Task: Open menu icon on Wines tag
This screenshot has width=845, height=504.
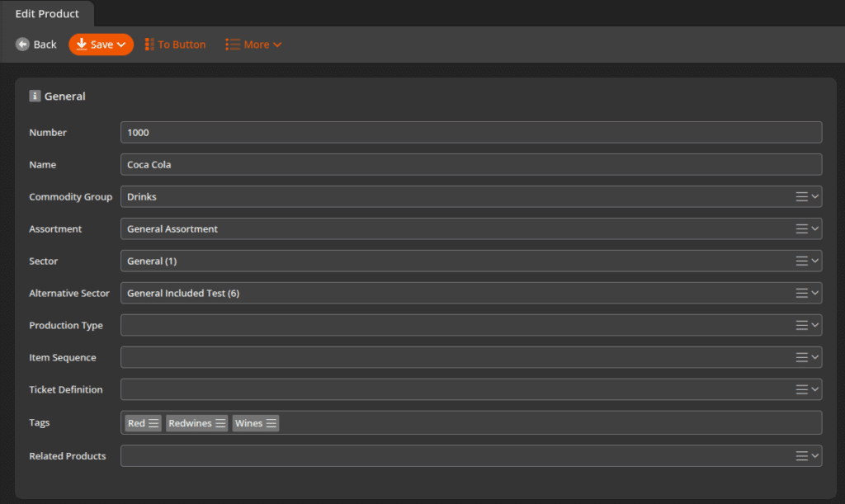Action: coord(271,423)
